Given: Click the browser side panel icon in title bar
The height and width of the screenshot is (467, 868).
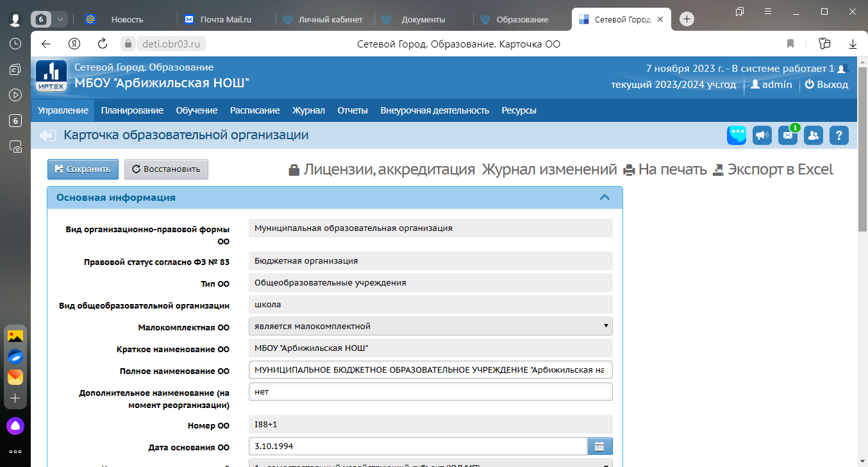Looking at the screenshot, I should 740,12.
